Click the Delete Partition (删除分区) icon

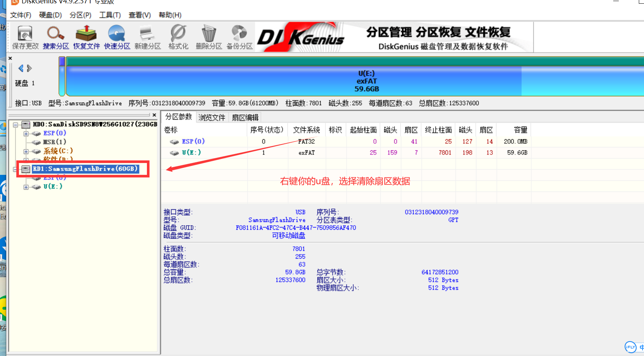209,37
